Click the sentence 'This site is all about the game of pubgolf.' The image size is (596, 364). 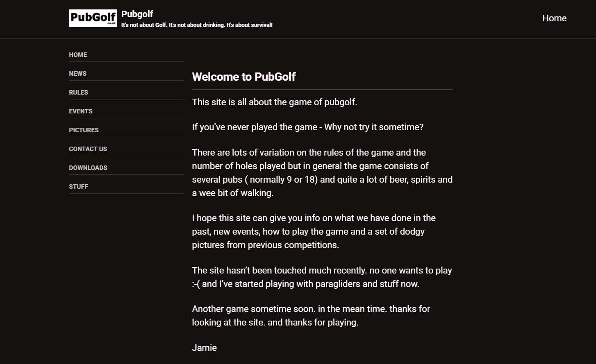[275, 102]
